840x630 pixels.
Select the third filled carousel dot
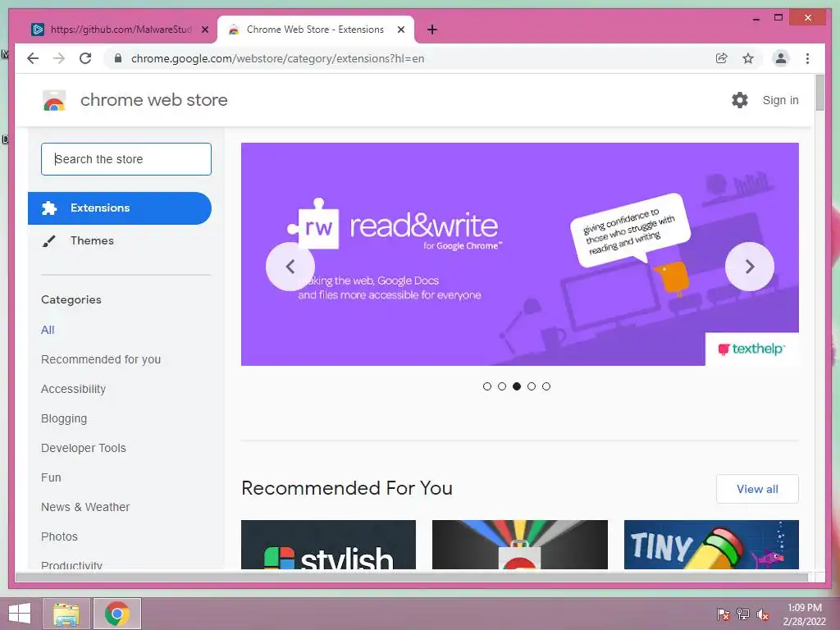click(517, 386)
